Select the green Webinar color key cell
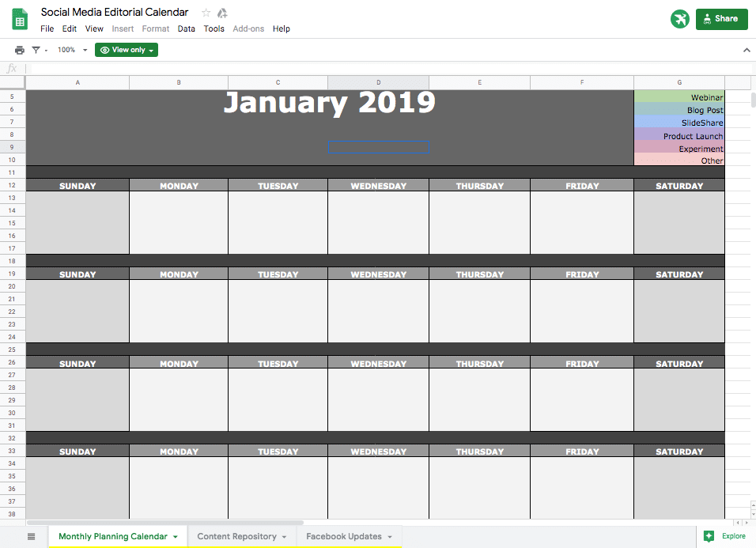 click(x=679, y=96)
